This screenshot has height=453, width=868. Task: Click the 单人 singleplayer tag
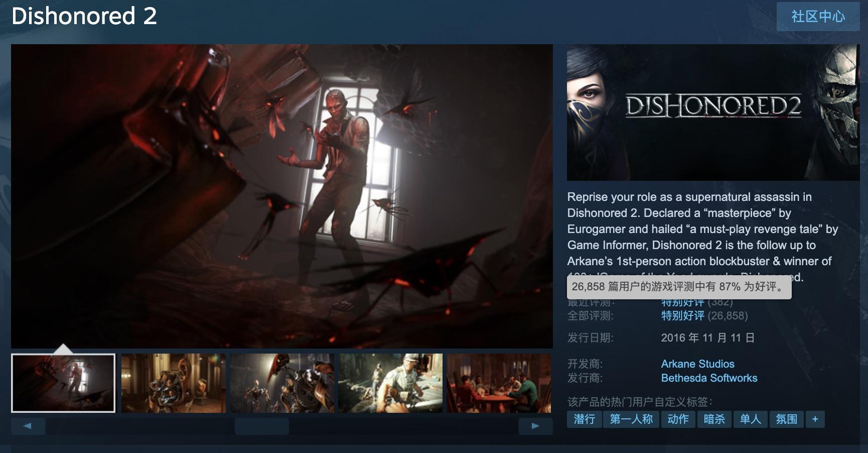750,419
